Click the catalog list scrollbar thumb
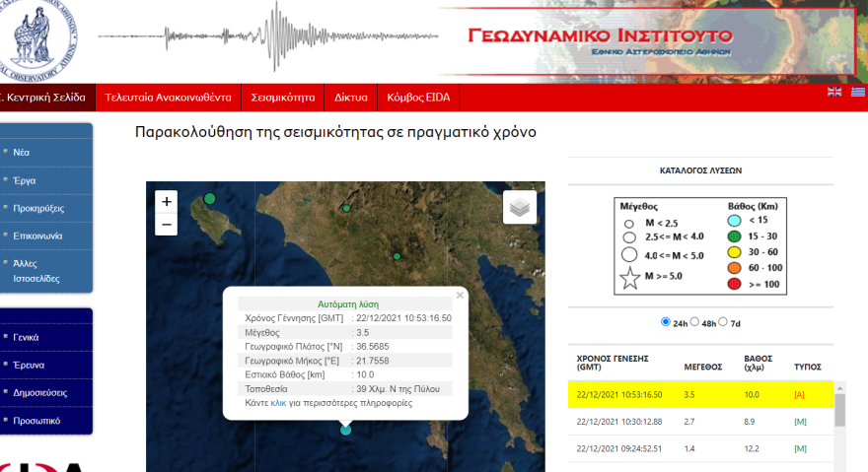 tap(839, 410)
